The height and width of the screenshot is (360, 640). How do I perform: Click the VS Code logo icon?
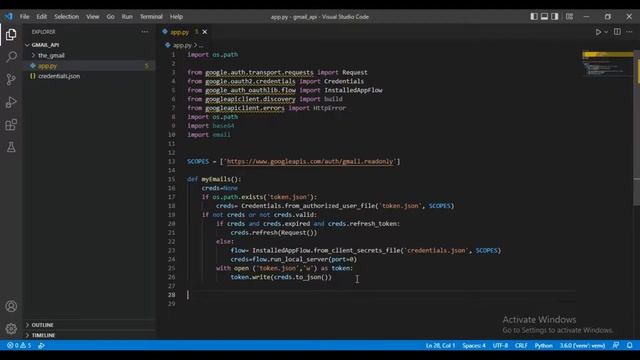pos(9,17)
